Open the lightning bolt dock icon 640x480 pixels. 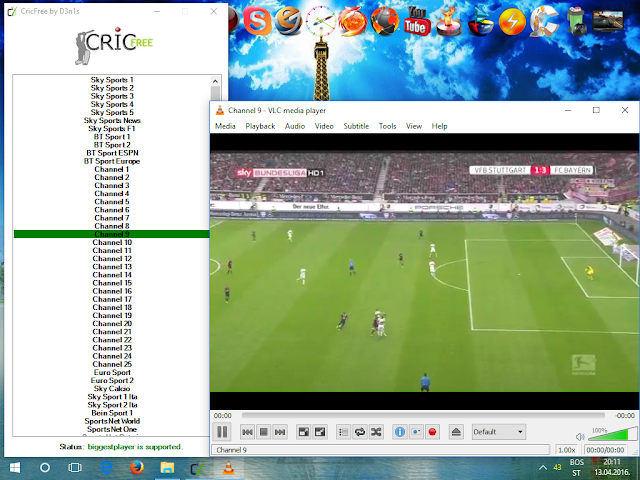click(x=512, y=21)
